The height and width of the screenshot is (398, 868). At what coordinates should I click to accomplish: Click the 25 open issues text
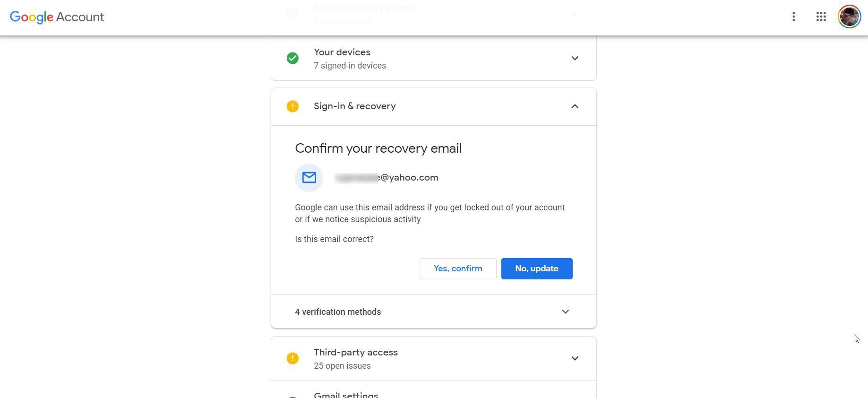pos(342,366)
